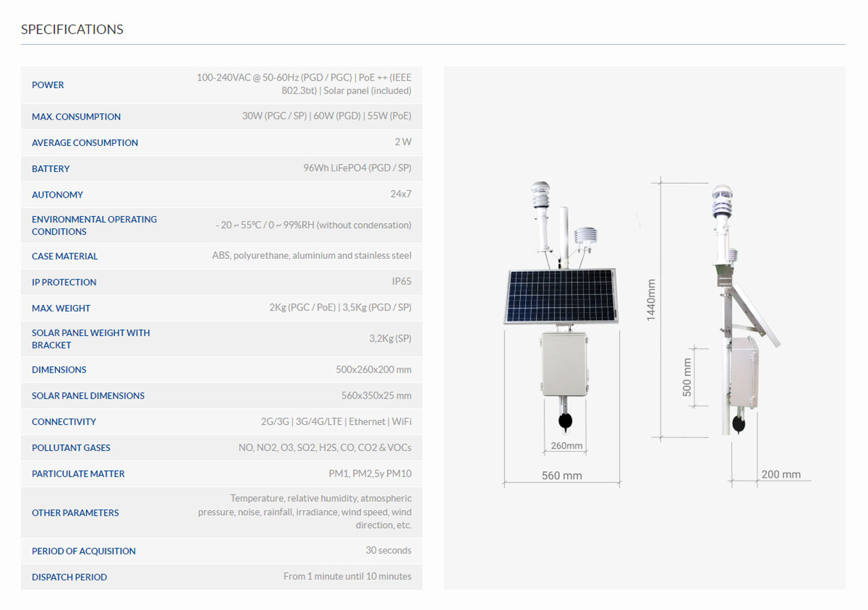The image size is (868, 610).
Task: Select the CASE MATERIAL label
Action: point(65,256)
